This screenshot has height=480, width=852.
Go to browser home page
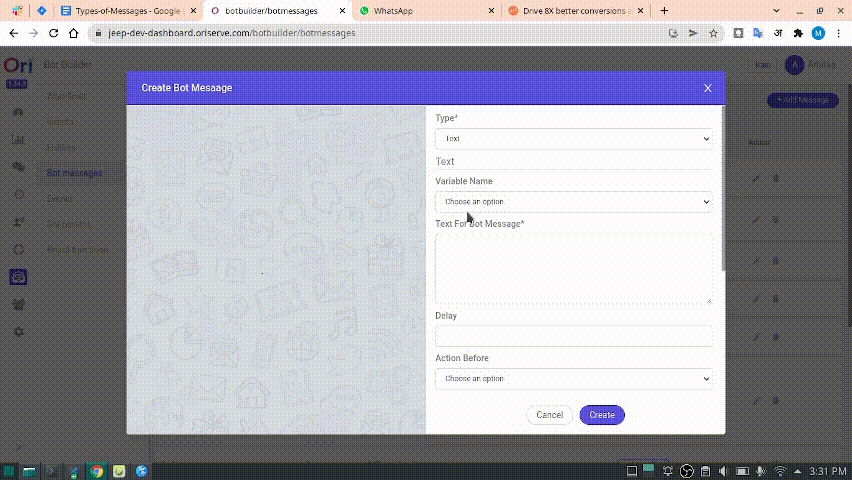73,33
